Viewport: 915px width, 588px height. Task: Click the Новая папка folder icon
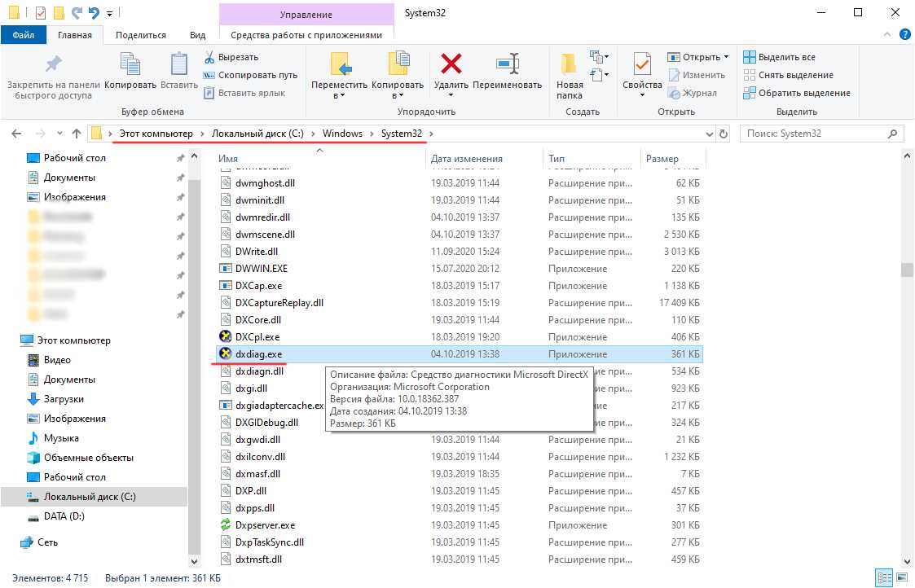(x=570, y=64)
